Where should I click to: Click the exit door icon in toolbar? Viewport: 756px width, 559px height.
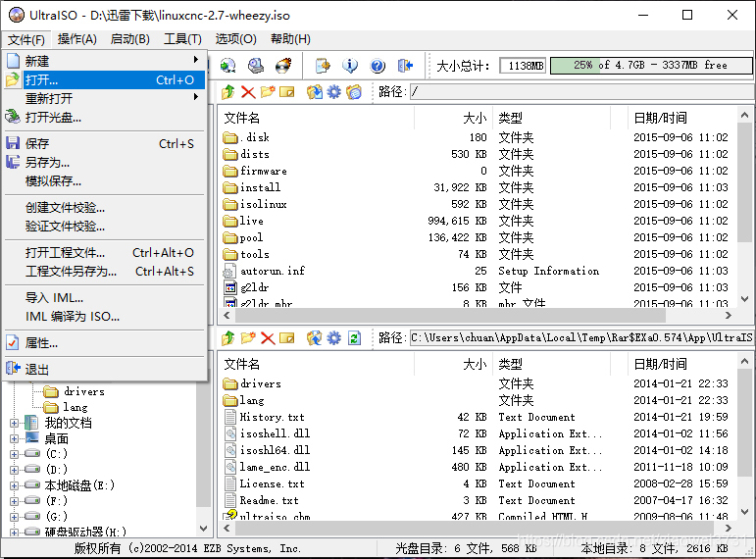click(406, 65)
